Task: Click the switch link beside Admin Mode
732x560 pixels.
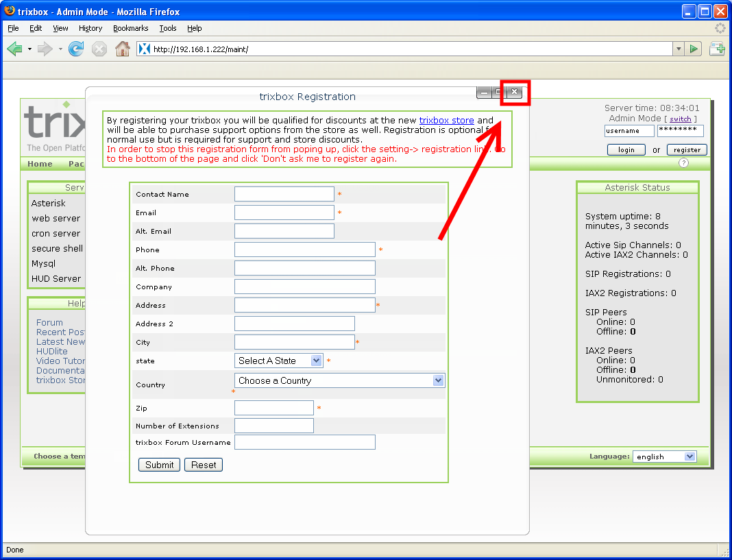Action: (x=680, y=119)
